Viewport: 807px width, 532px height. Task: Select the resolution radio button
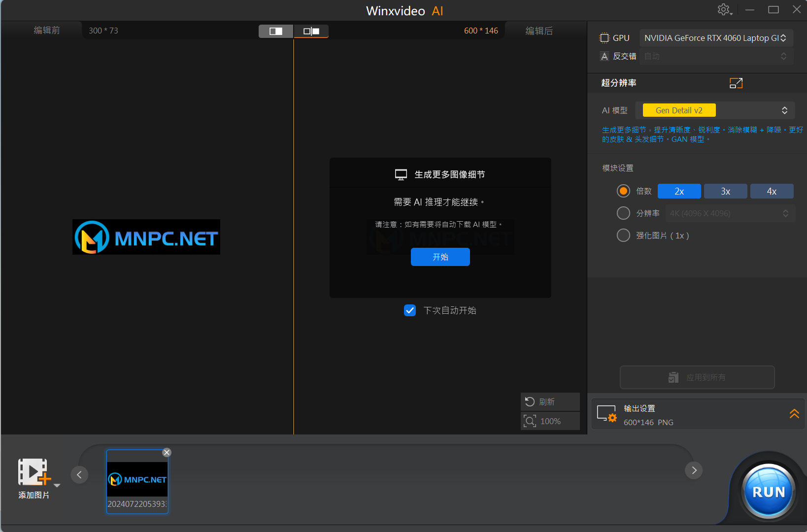(x=623, y=213)
